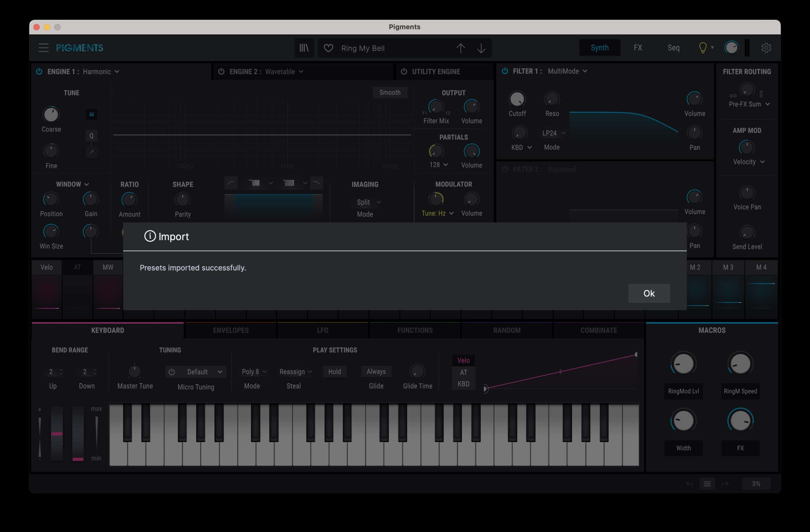The width and height of the screenshot is (810, 532).
Task: Click the FX macro knob
Action: (x=740, y=421)
